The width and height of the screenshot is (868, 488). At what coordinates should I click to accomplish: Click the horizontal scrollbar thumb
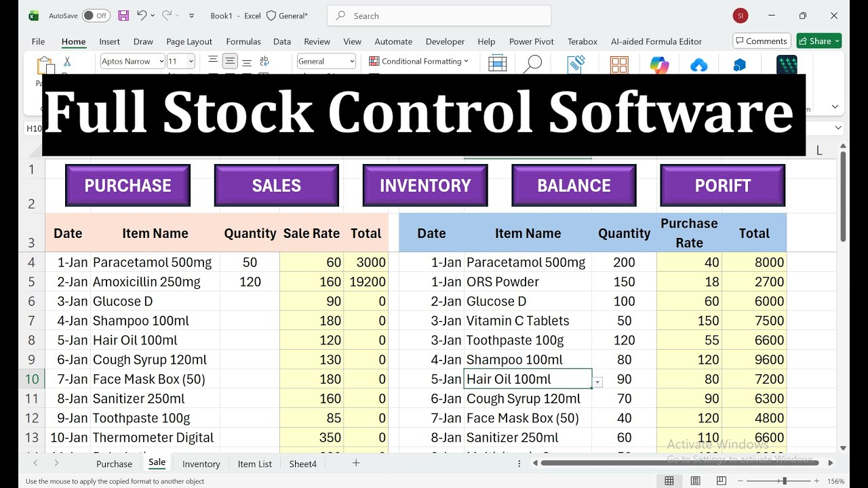click(x=679, y=463)
